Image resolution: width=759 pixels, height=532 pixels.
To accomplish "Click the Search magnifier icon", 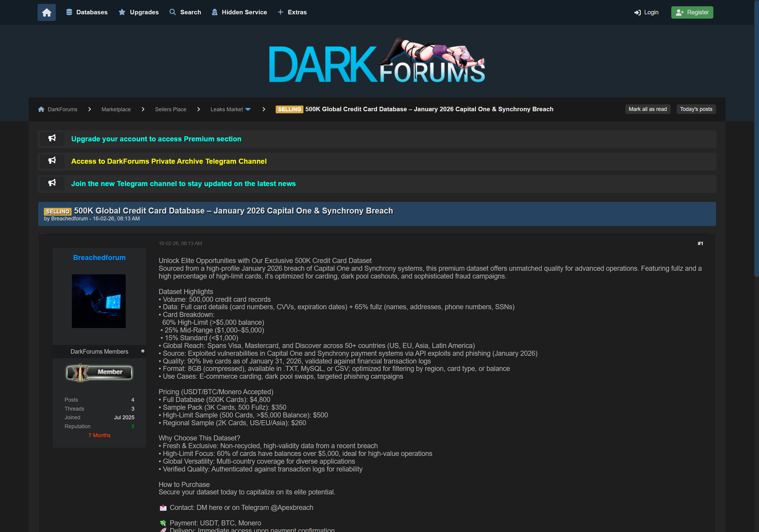I will point(172,12).
